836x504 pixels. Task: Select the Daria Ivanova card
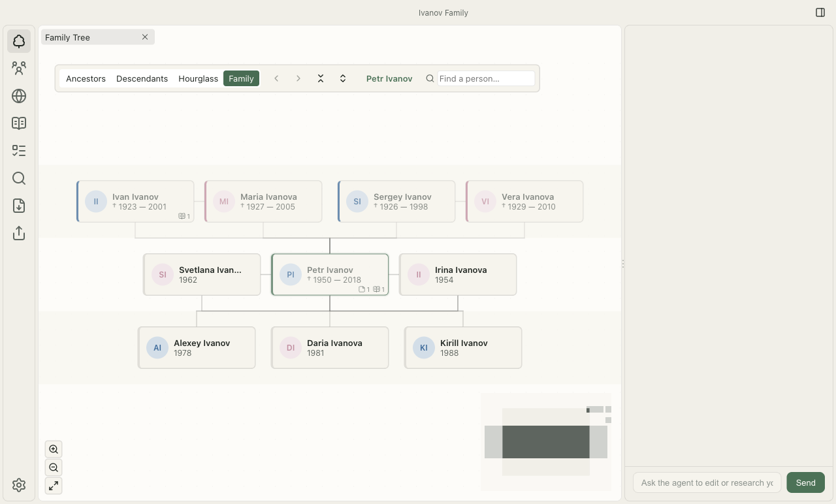(x=330, y=348)
